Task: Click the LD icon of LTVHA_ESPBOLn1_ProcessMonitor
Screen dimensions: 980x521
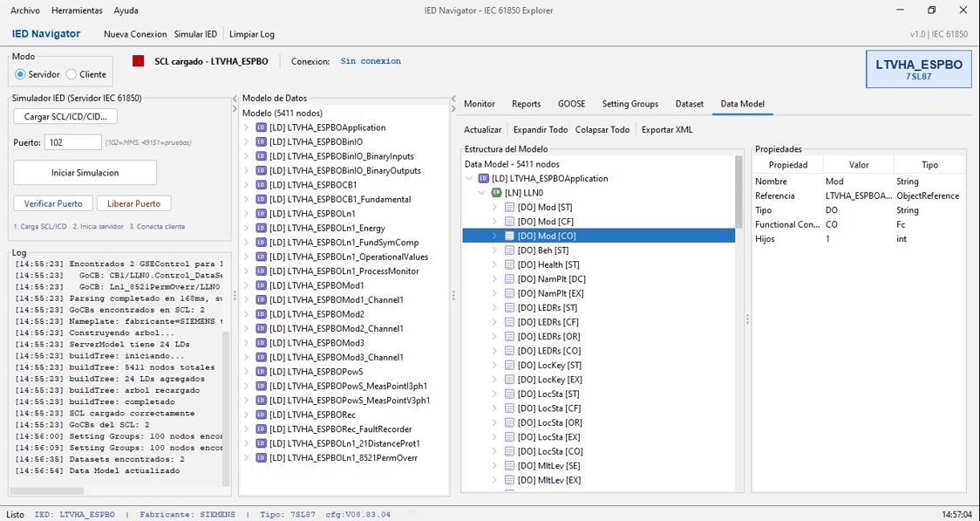Action: coord(262,271)
